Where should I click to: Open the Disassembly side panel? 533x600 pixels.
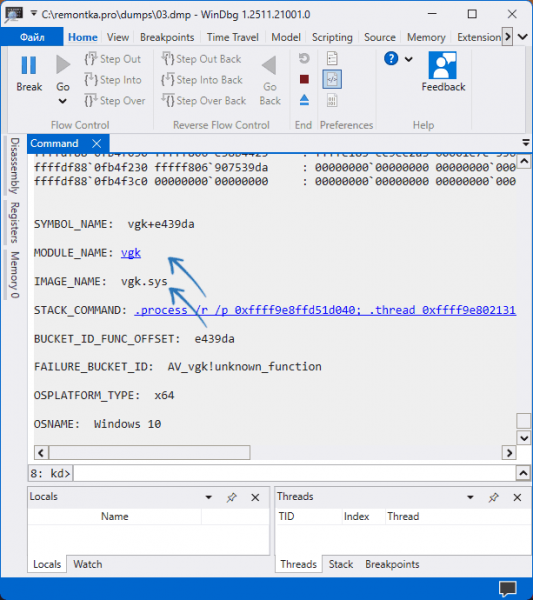(14, 166)
